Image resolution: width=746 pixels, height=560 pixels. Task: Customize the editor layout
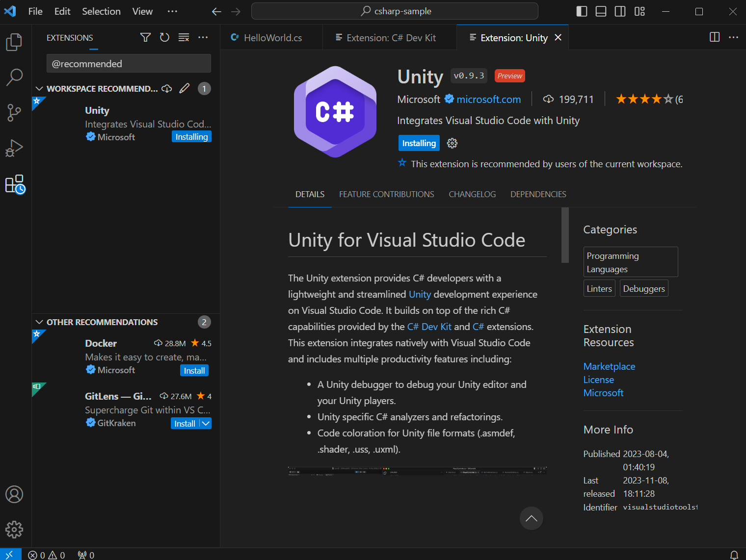coord(639,11)
